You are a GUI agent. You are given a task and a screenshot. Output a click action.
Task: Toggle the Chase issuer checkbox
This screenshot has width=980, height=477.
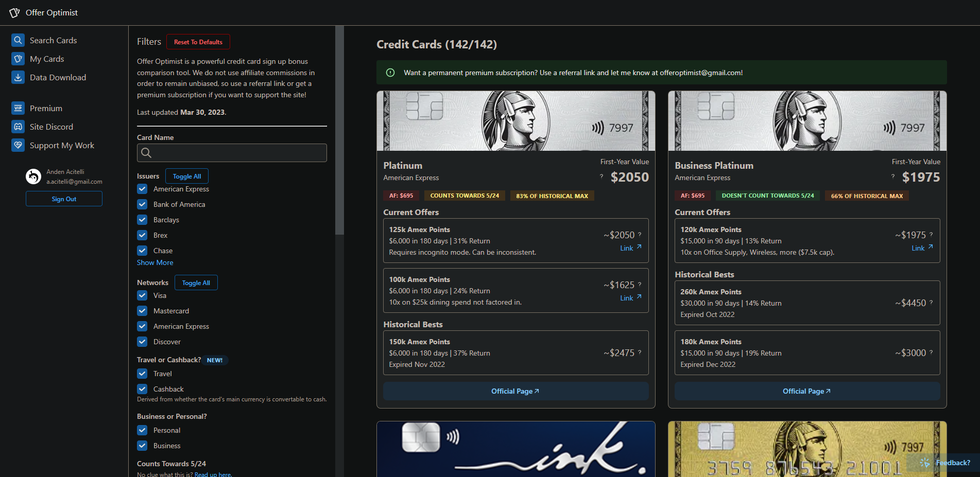(x=142, y=251)
